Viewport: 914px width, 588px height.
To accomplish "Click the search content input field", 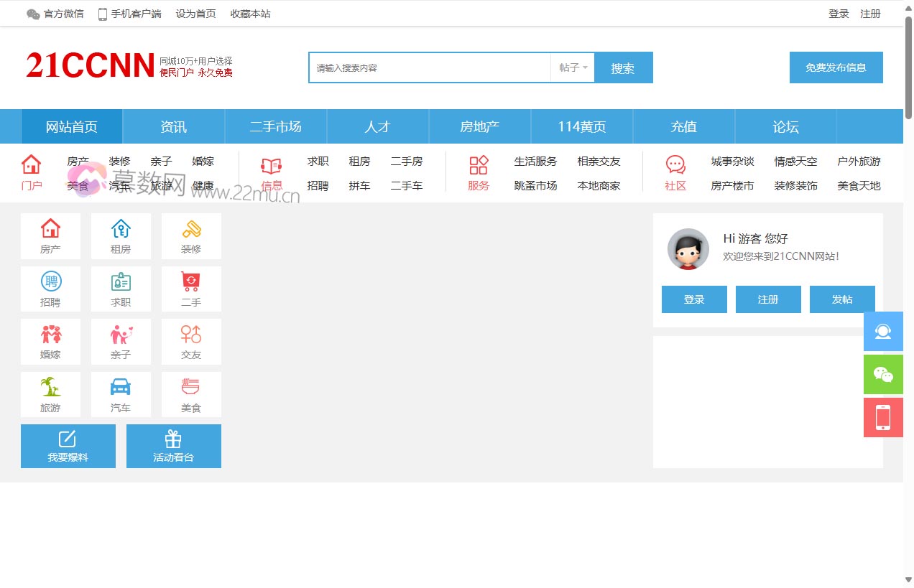I will 430,67.
